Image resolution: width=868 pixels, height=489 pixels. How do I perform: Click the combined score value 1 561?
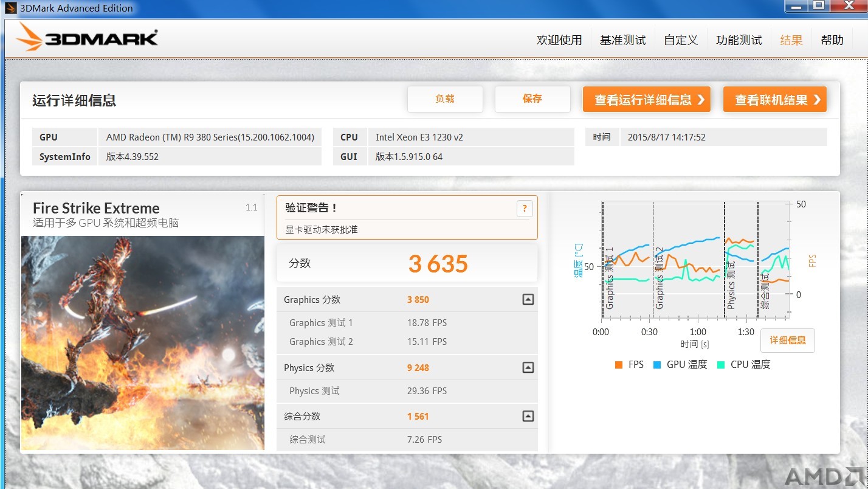418,416
